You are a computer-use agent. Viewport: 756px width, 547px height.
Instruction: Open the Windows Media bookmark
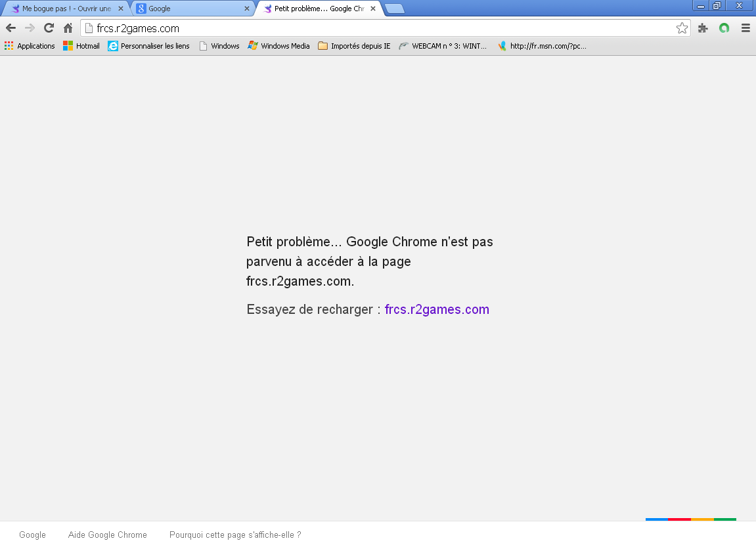[x=278, y=46]
